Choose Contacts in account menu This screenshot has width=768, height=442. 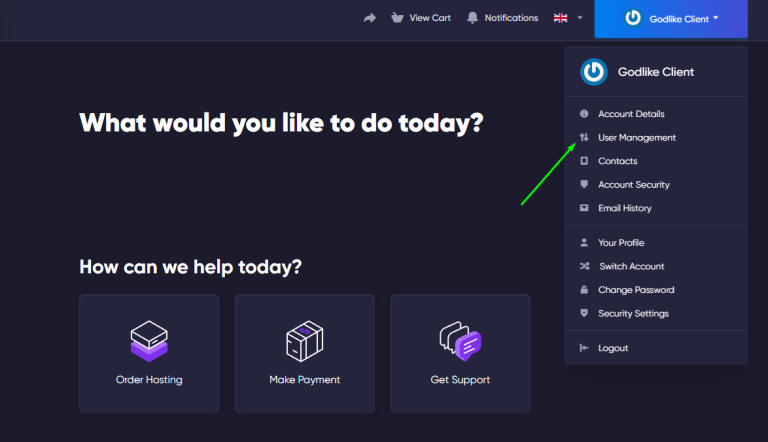tap(617, 161)
